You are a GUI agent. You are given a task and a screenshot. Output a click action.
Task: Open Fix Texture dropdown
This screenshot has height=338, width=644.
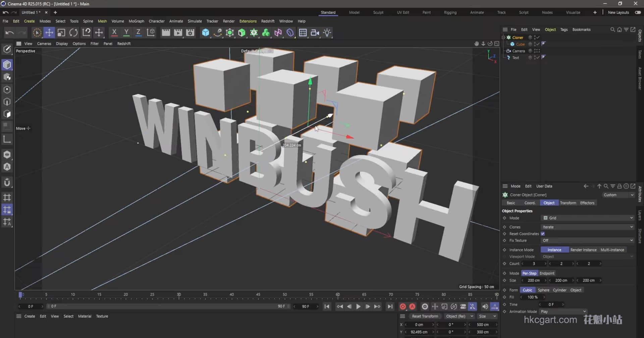coord(588,240)
